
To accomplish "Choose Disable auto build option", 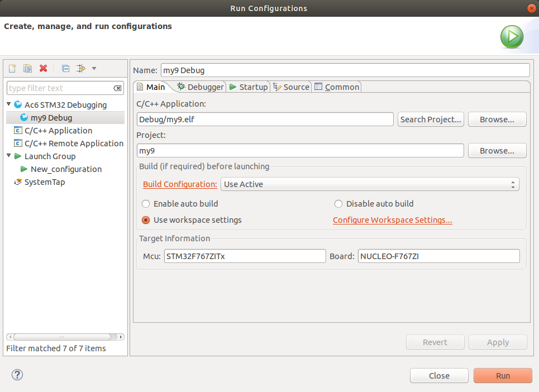I will click(x=338, y=204).
